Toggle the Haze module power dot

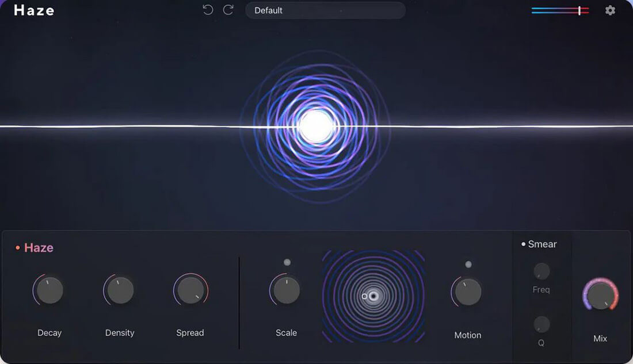coord(17,247)
